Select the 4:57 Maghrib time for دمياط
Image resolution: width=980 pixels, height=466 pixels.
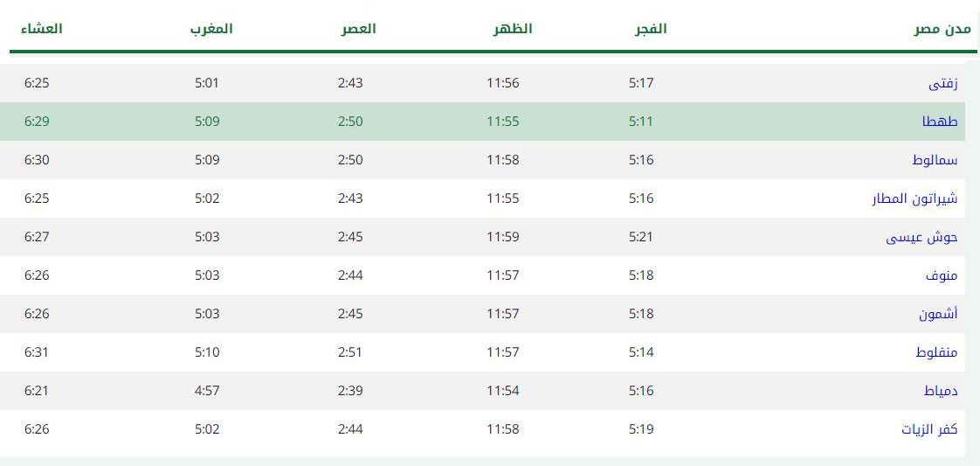point(207,391)
